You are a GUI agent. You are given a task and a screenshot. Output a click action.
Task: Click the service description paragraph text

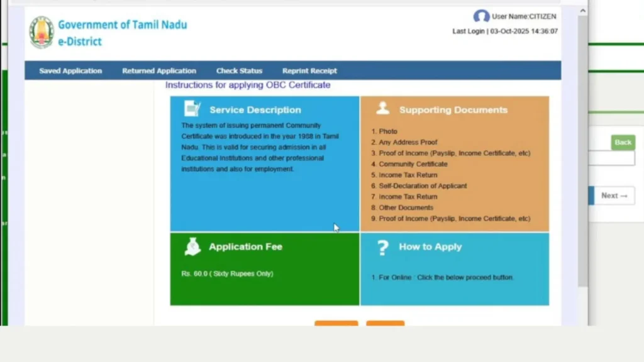pyautogui.click(x=260, y=147)
